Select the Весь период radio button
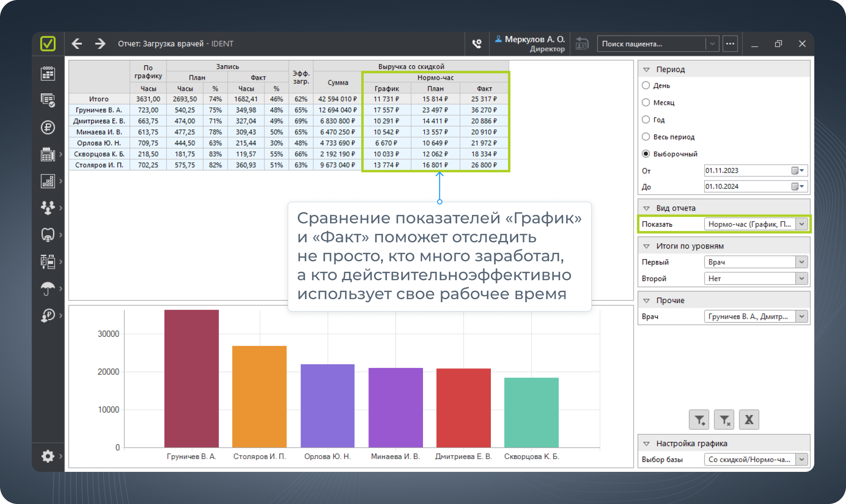The image size is (846, 504). pyautogui.click(x=646, y=137)
